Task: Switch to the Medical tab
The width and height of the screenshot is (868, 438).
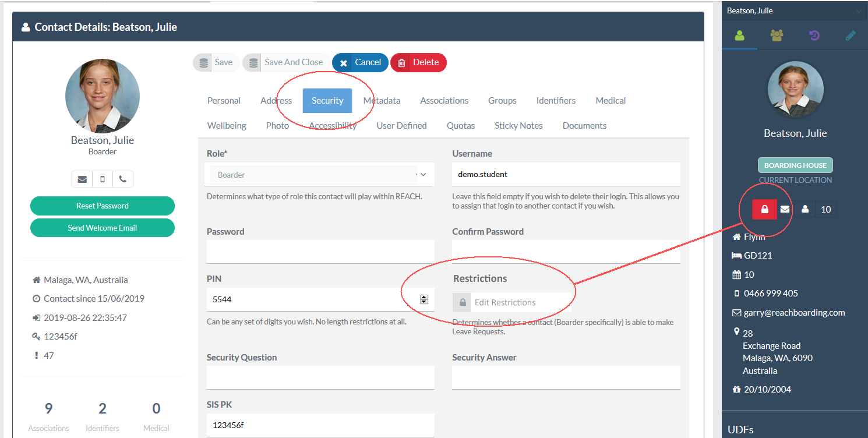Action: 611,101
